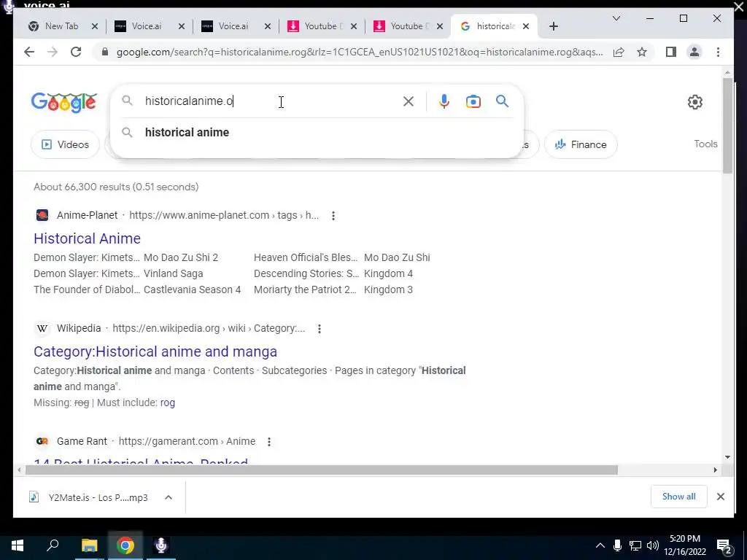This screenshot has width=747, height=560.
Task: Start search by voice microphone
Action: [444, 101]
